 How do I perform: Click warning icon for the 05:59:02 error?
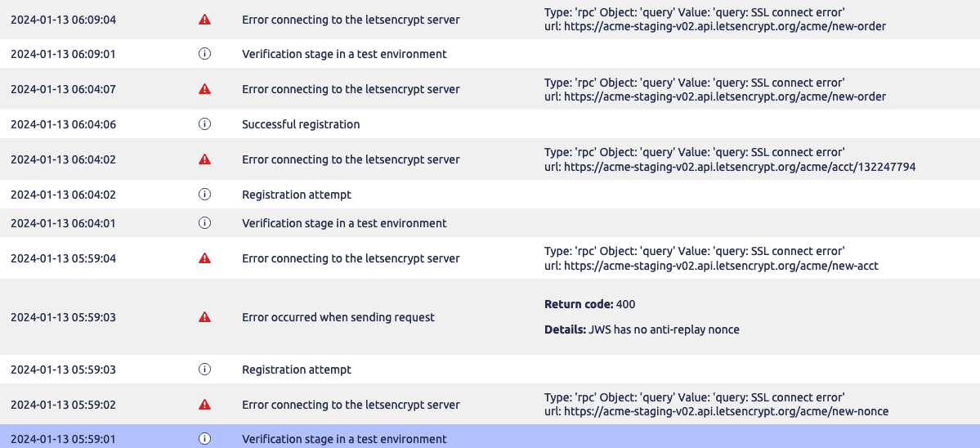[204, 404]
